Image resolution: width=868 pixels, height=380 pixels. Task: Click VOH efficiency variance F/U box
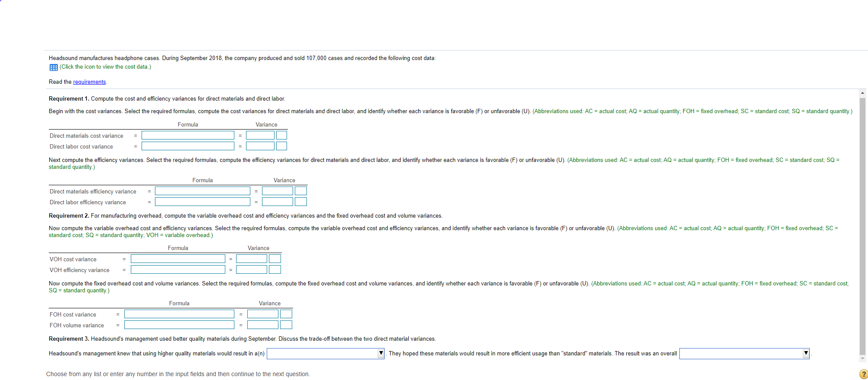pos(275,270)
